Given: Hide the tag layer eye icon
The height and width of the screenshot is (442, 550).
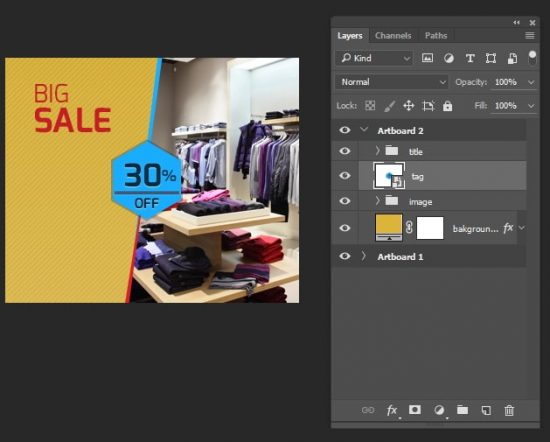Looking at the screenshot, I should tap(345, 175).
